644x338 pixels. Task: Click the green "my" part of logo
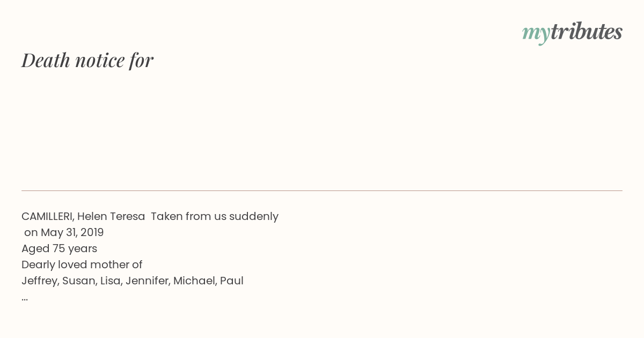[536, 34]
